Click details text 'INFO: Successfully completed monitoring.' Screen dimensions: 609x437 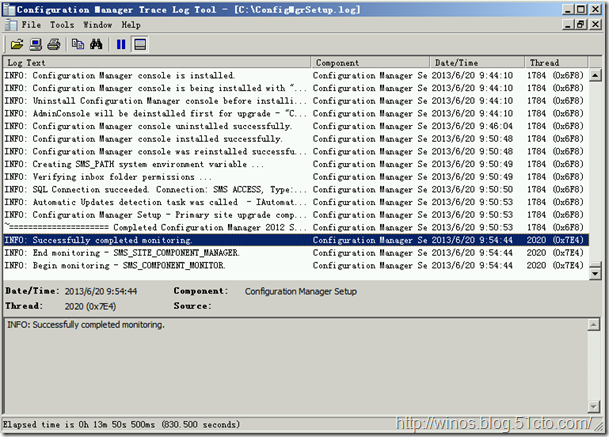[x=86, y=325]
